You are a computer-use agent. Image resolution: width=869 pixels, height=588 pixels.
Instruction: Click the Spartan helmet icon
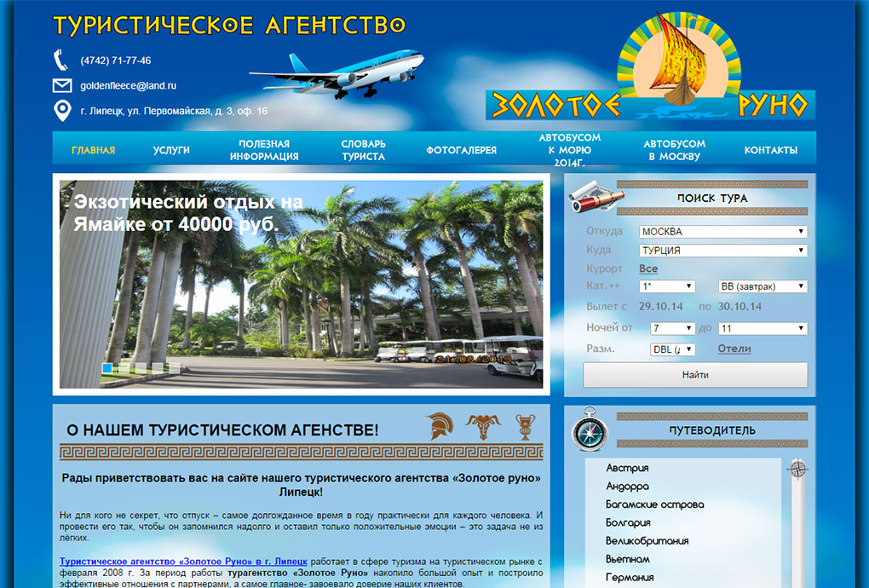pos(440,427)
